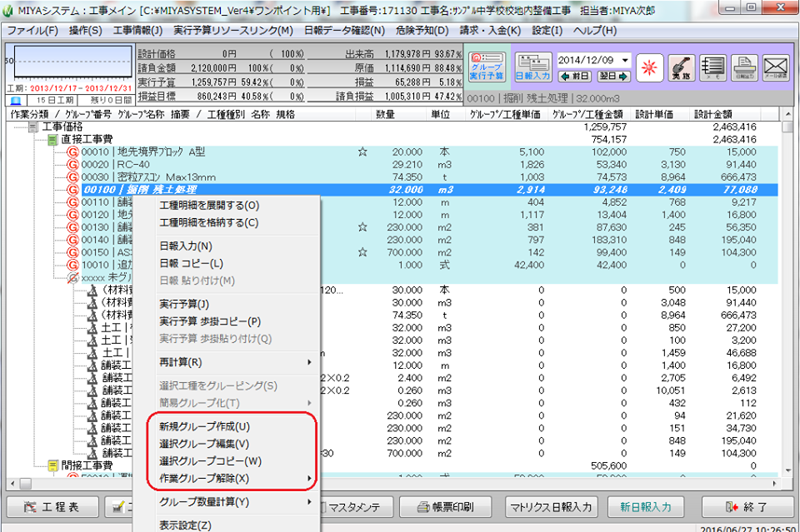
Task: Click the small blue icon below the schedule graph
Action: pyautogui.click(x=16, y=100)
